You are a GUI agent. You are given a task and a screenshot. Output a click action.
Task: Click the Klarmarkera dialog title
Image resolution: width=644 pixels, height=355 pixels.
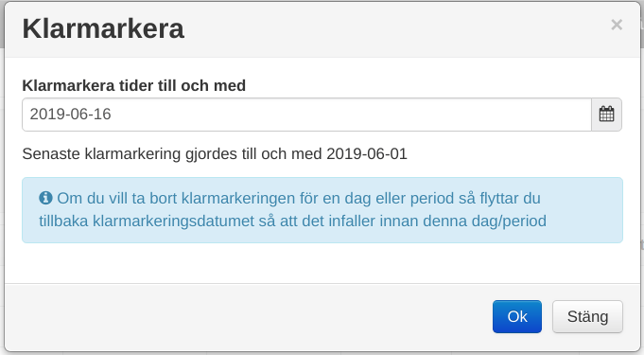pos(103,28)
